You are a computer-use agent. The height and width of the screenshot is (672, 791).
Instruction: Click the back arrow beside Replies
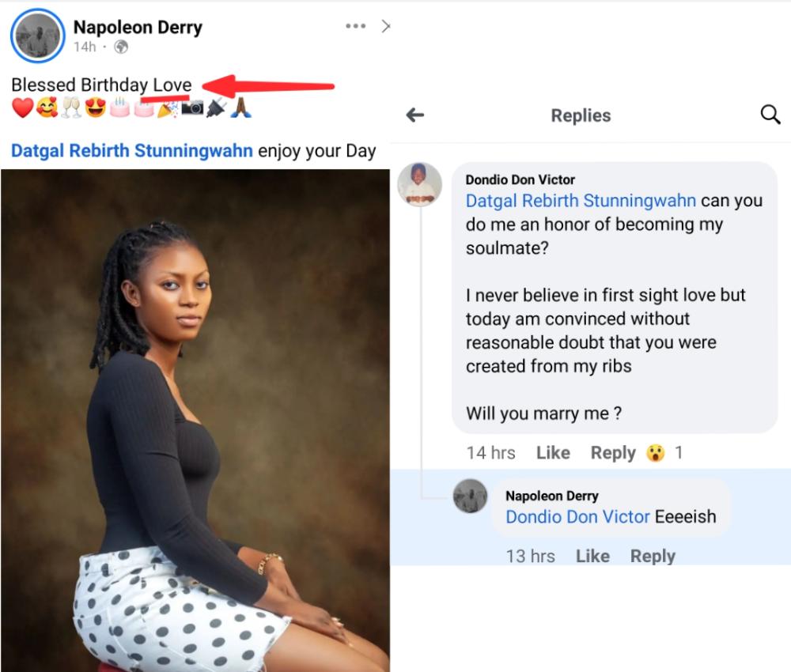coord(415,115)
